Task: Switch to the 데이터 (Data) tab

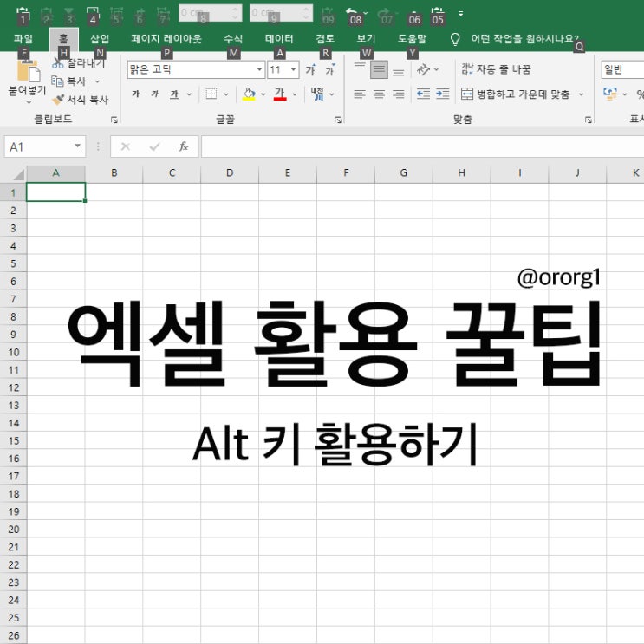Action: coord(279,39)
